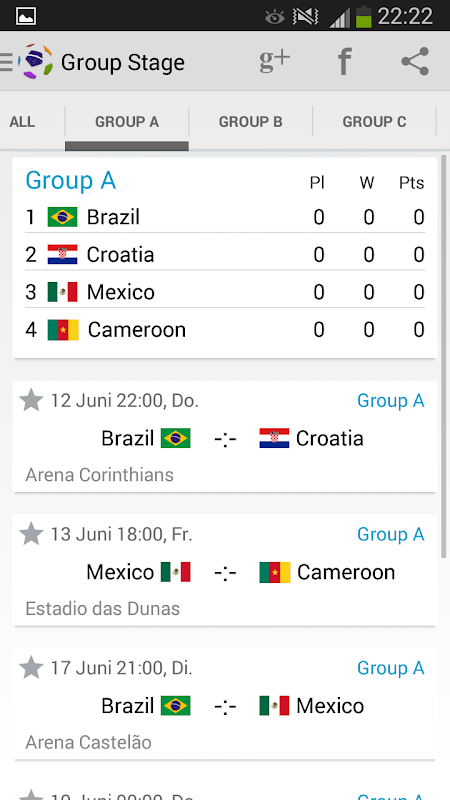450x800 pixels.
Task: Tap Cameroon flag in standings table
Action: point(63,330)
